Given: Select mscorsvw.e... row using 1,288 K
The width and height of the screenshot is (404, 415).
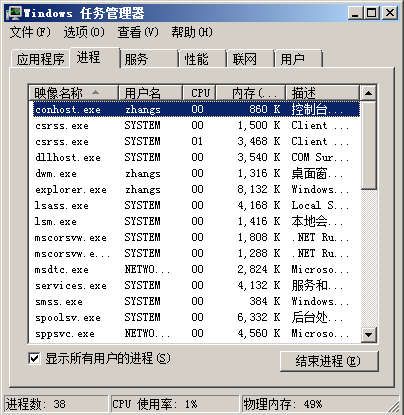Looking at the screenshot, I should coord(197,253).
